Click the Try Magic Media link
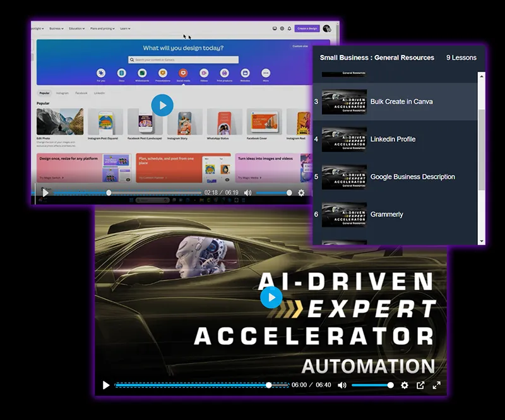Screen dimensions: 505x420 pyautogui.click(x=249, y=177)
